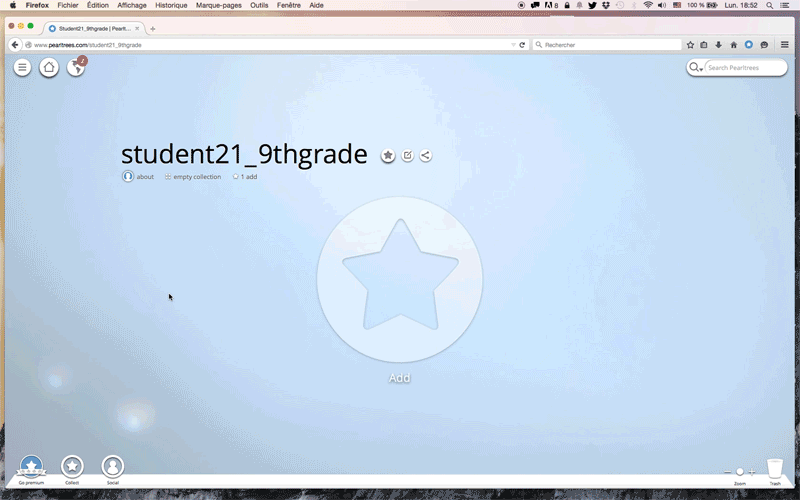Open a new Firefox tab
Screen dimensions: 800x500
coord(153,28)
